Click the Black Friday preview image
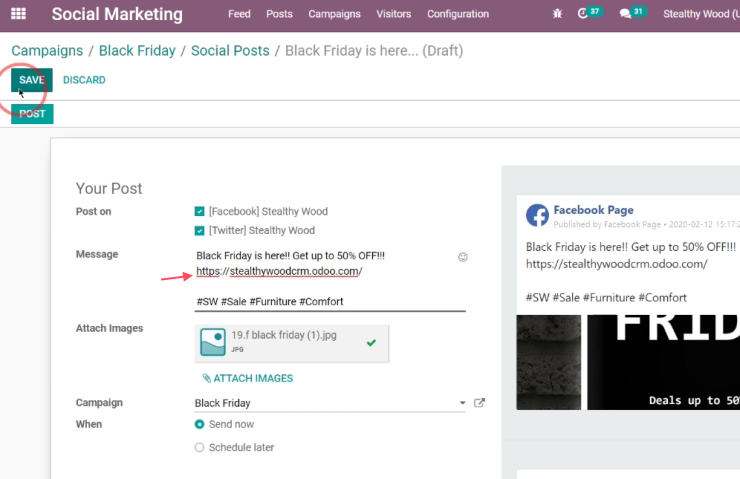The width and height of the screenshot is (740, 479). click(664, 362)
